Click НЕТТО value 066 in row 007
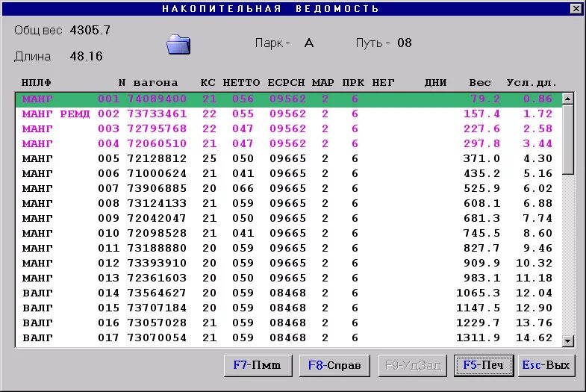Screen dimensions: 586x392 (x=243, y=189)
